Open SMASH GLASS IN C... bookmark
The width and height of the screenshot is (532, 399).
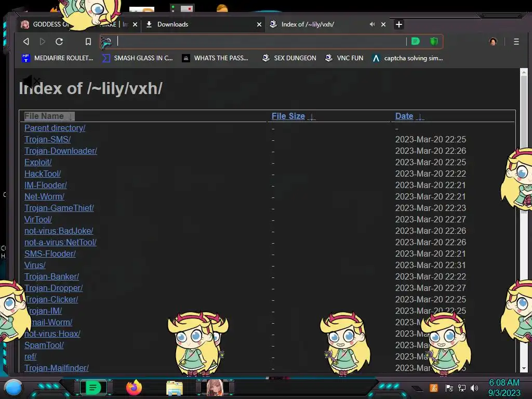tap(137, 58)
